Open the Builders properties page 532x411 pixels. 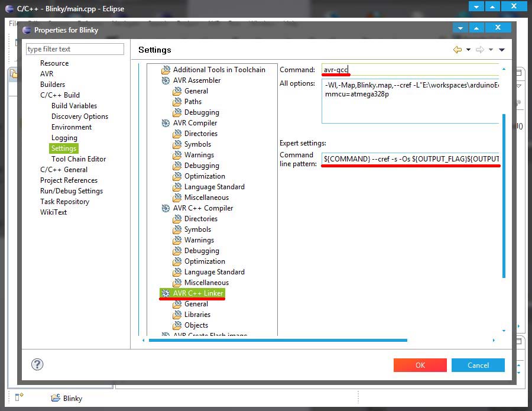click(x=53, y=85)
